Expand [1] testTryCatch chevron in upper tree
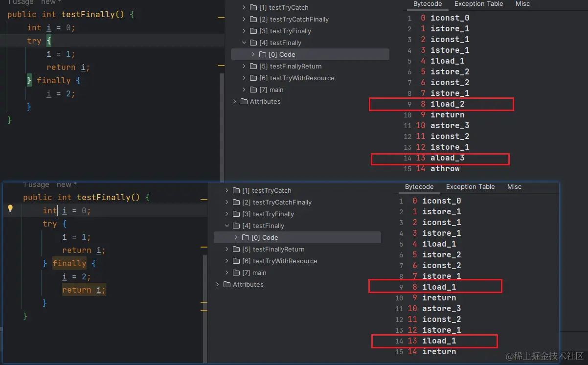Screen dimensions: 588x365 [x=244, y=8]
